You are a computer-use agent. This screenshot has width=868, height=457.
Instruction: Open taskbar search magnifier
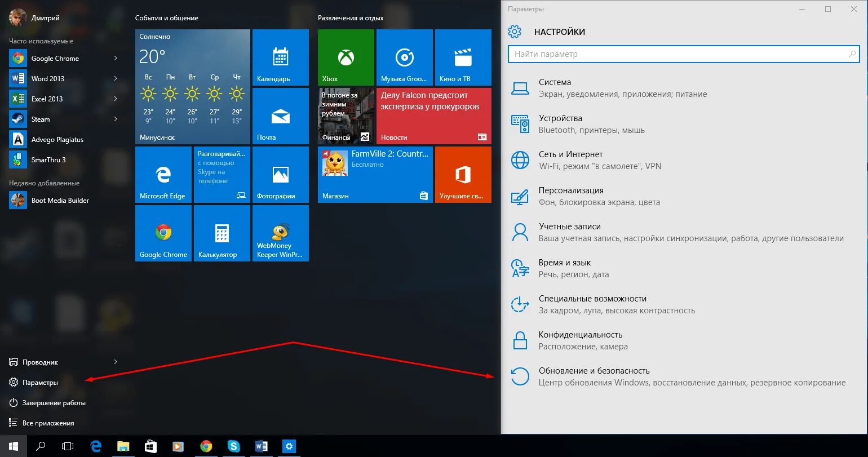[41, 446]
